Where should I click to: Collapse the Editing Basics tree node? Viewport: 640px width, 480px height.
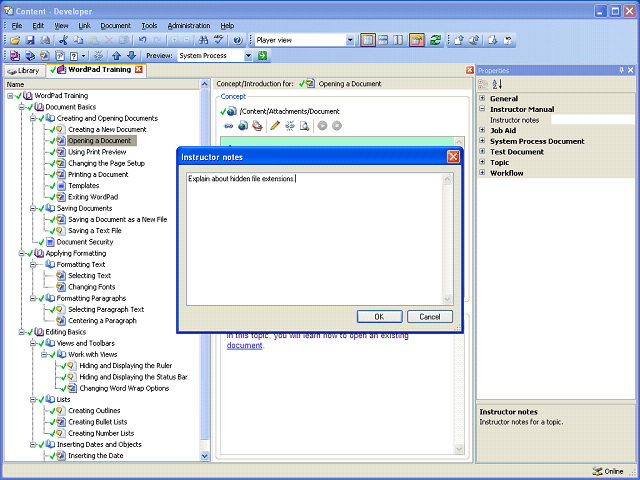point(21,332)
